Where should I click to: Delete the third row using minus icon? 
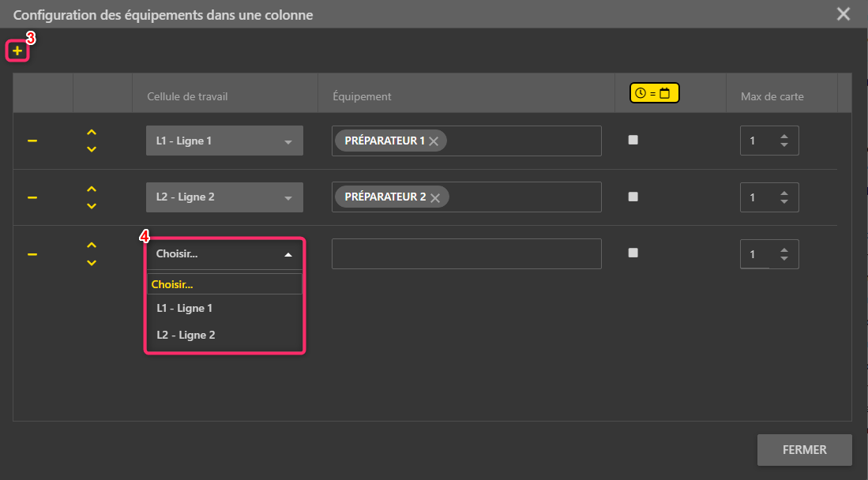(x=32, y=254)
